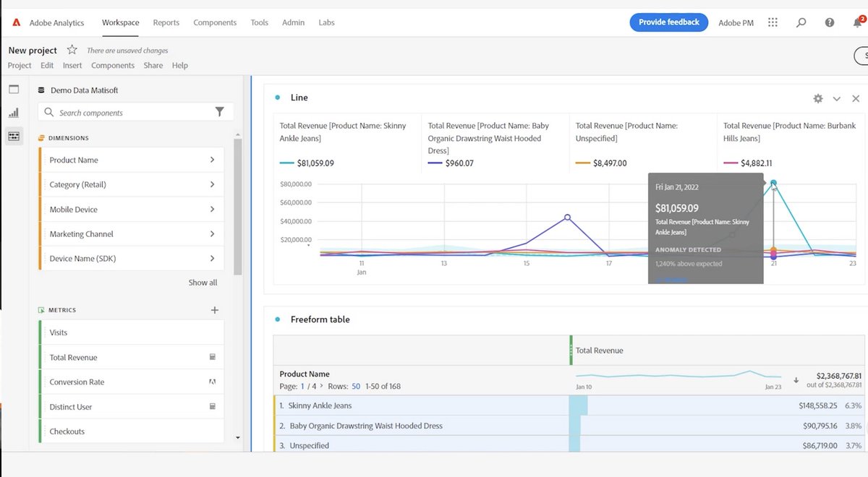Click Jan 16 purple peak data point

click(x=567, y=217)
